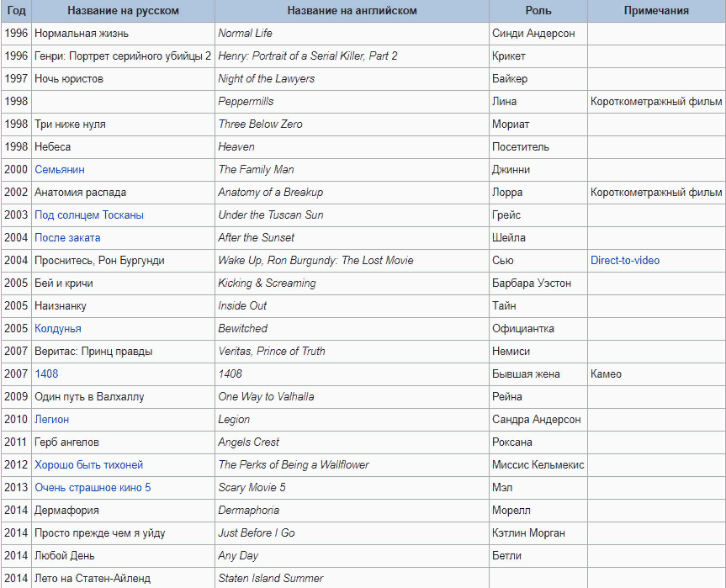Click Генри: Портрет серийного убийцы 2

click(123, 56)
